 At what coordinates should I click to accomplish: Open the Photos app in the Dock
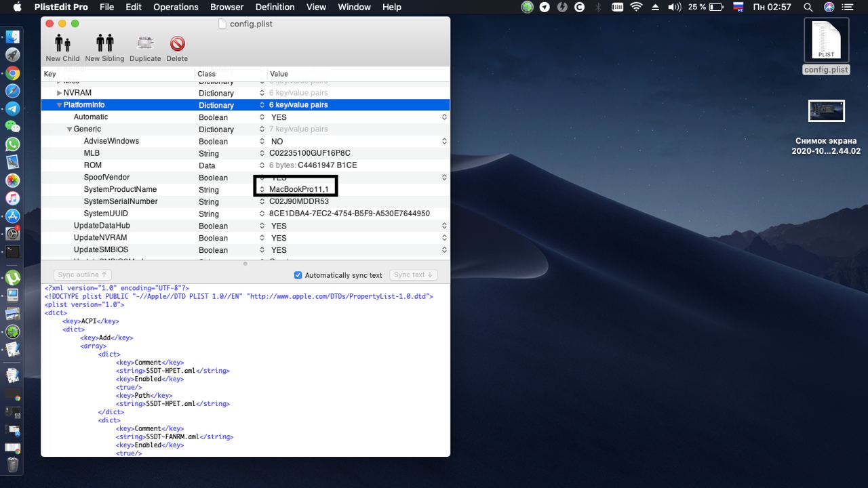(x=12, y=180)
